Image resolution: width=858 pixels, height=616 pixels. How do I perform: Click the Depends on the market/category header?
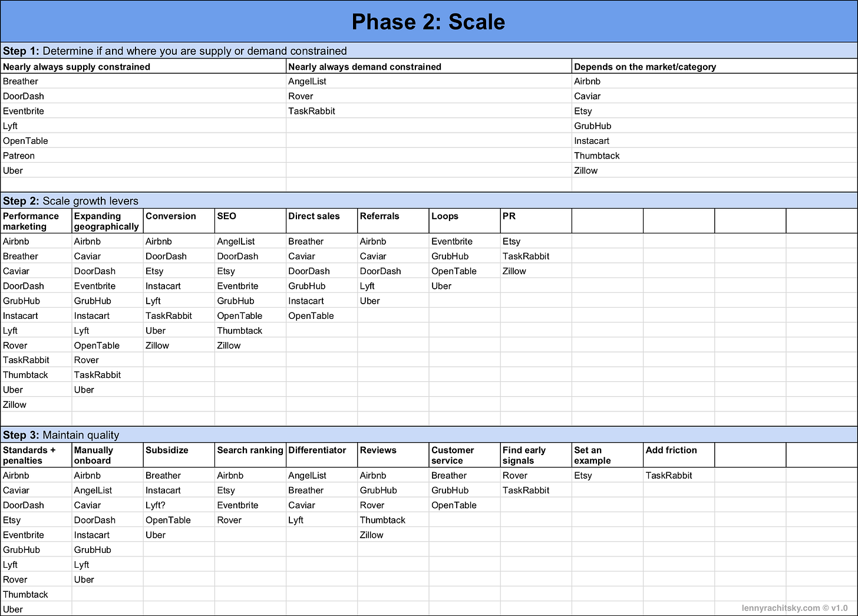(714, 67)
